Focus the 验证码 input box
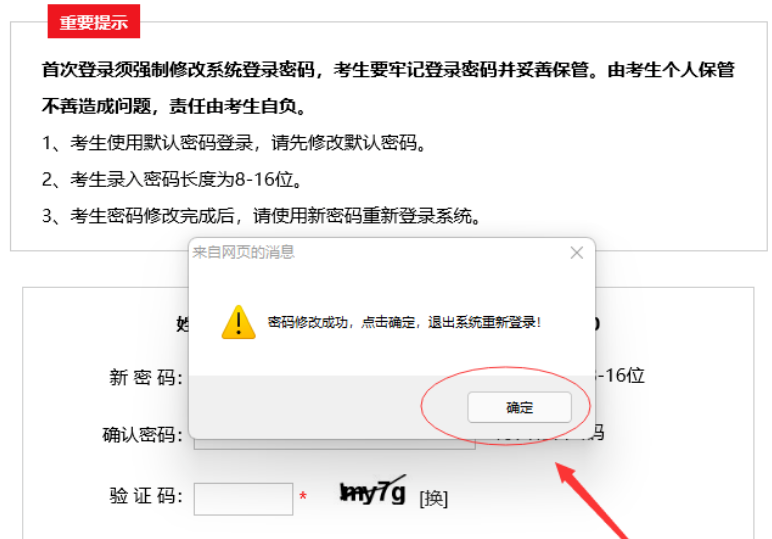 (x=243, y=499)
